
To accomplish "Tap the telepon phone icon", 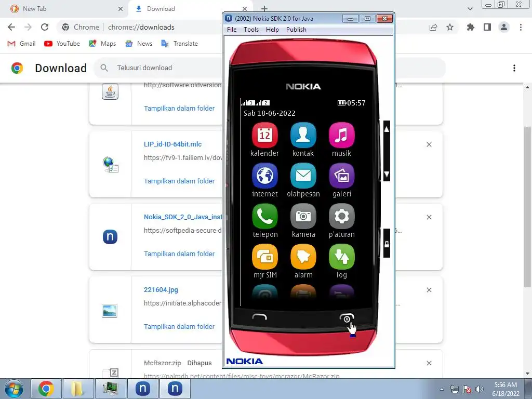I will 264,216.
